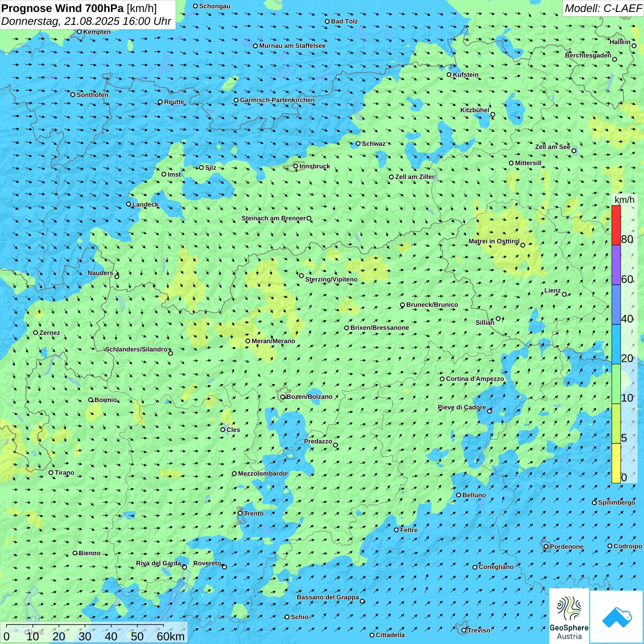Click the distance scale bar
This screenshot has height=644, width=644.
pos(85,627)
